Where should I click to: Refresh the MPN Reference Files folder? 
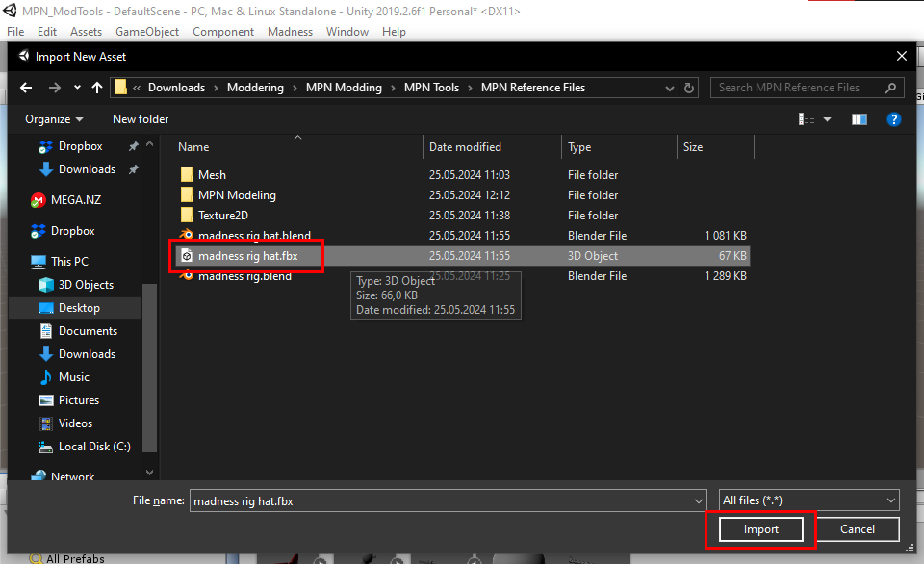(x=689, y=88)
